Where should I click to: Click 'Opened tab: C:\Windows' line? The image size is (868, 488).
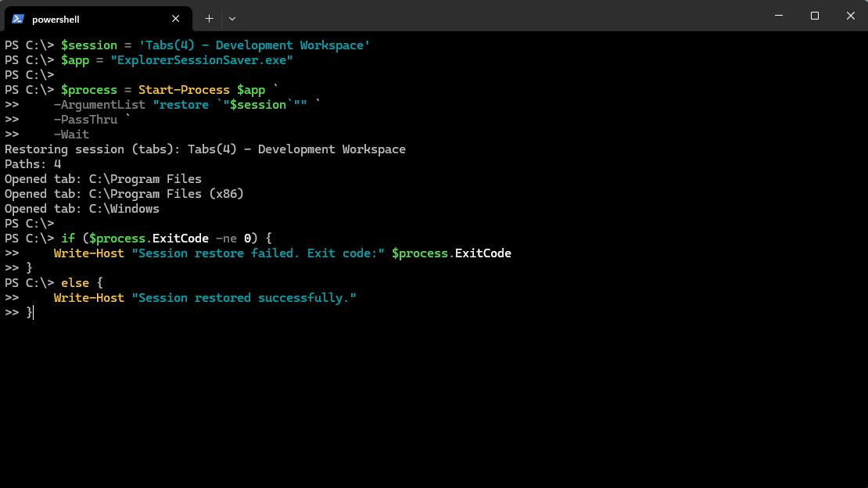point(82,209)
